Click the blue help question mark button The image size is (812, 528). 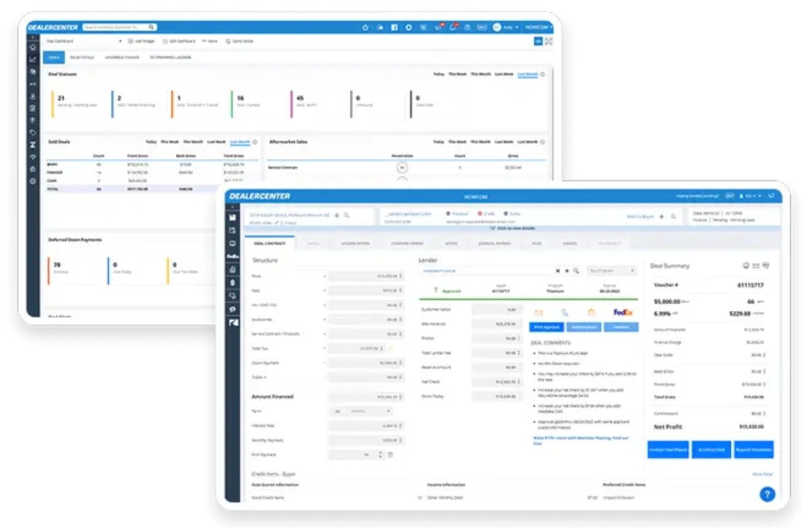coord(766,494)
